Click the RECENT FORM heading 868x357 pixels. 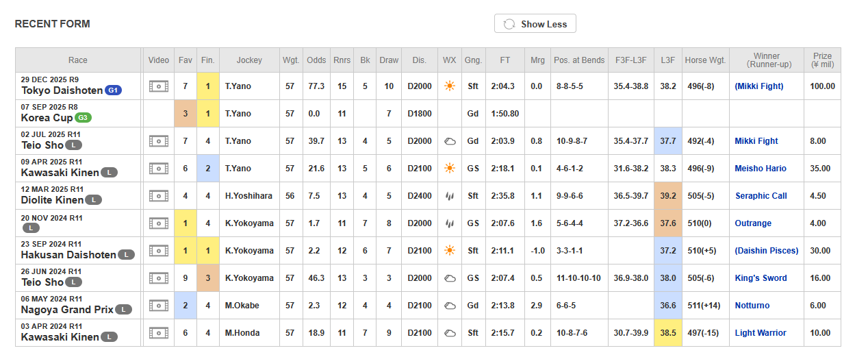click(53, 24)
